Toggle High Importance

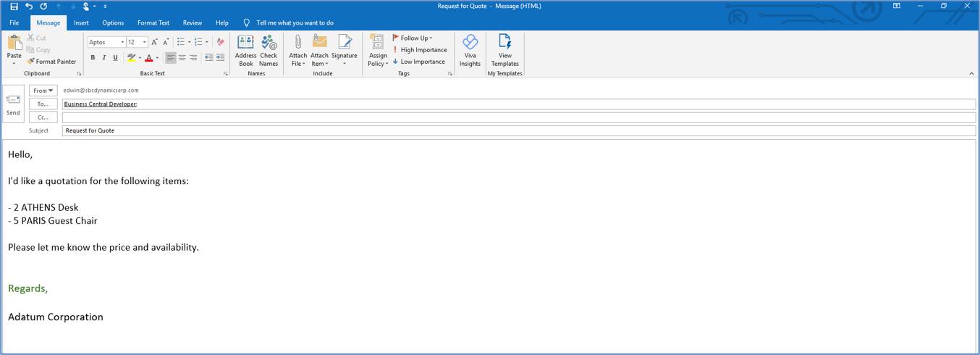click(x=420, y=50)
